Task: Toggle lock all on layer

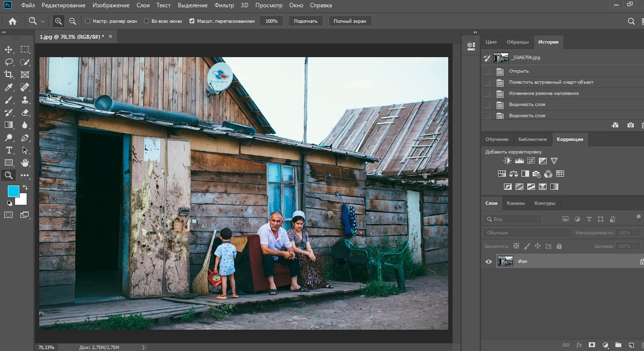Action: pyautogui.click(x=559, y=246)
